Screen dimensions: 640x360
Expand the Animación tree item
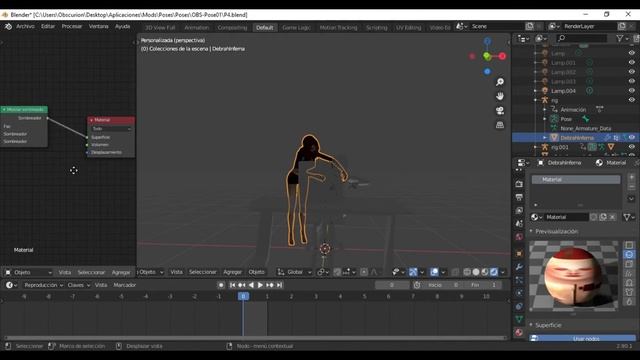coord(544,109)
